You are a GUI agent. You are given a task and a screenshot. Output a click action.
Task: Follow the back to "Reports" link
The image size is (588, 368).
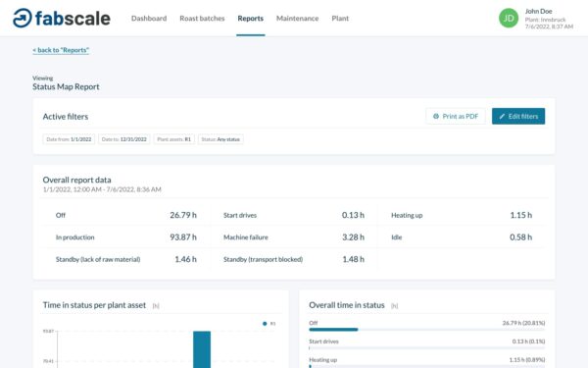click(61, 50)
